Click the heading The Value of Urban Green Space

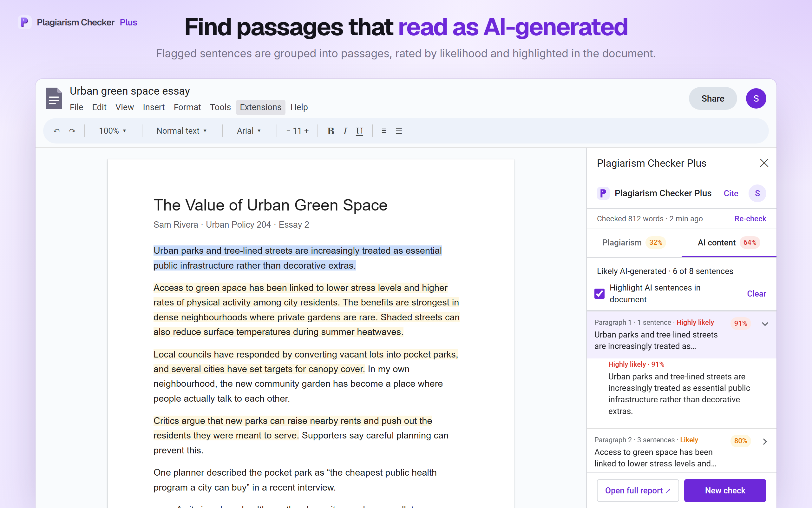pos(271,205)
